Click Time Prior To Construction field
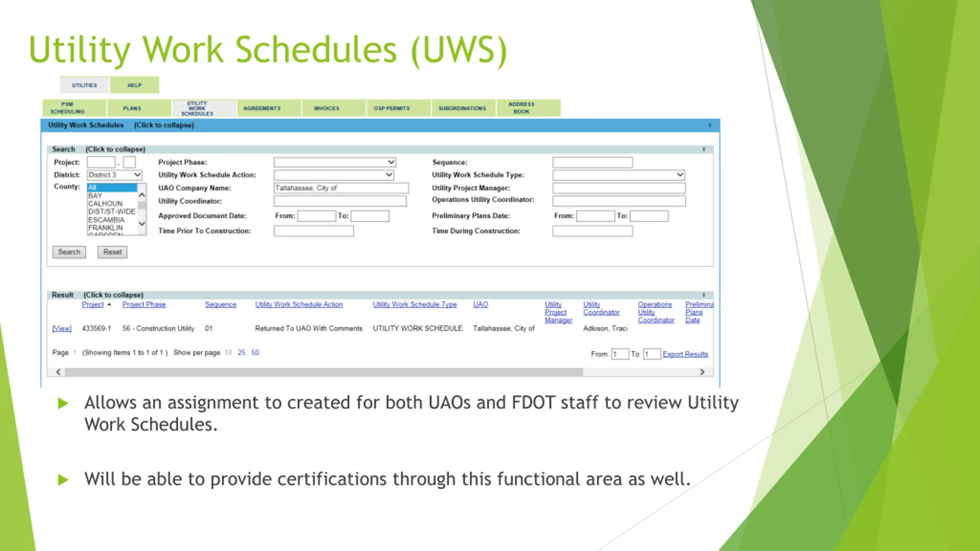 pyautogui.click(x=314, y=231)
